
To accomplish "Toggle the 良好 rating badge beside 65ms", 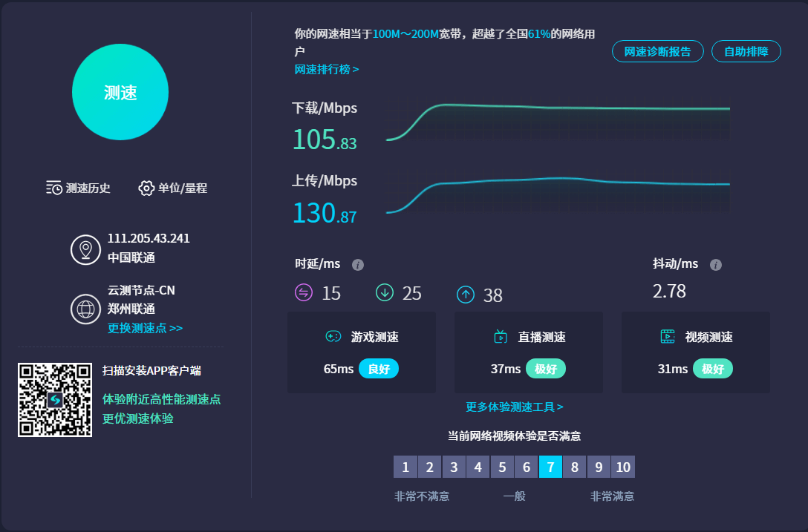I will (x=379, y=368).
